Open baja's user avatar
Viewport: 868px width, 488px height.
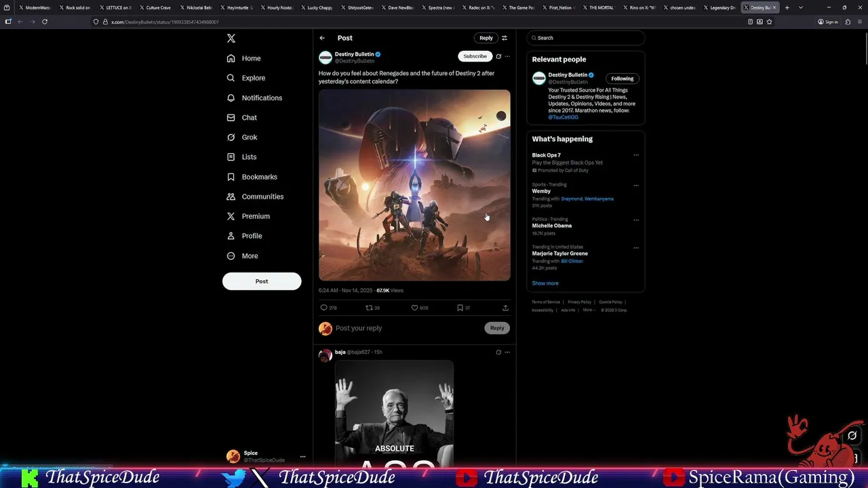click(325, 355)
